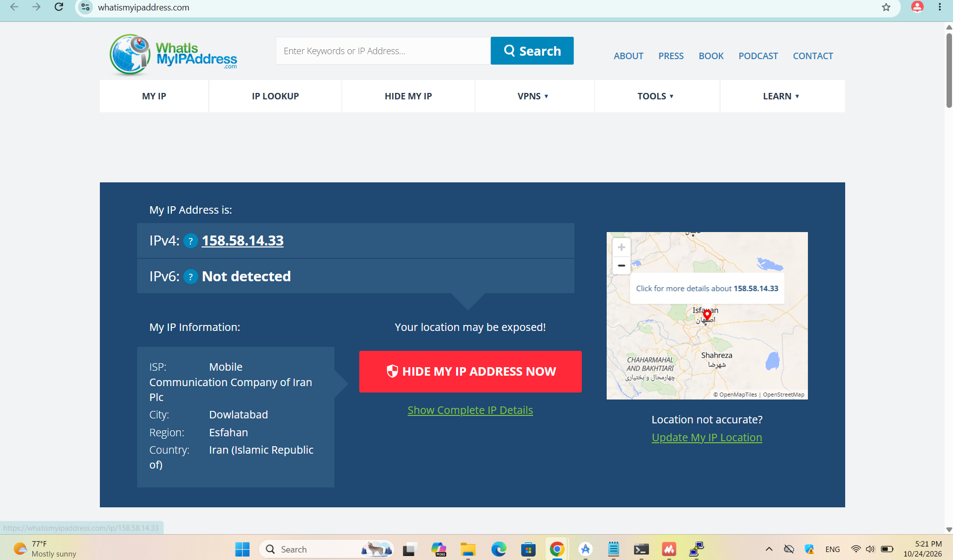Viewport: 953px width, 560px height.
Task: Bookmark this page with the star icon
Action: [x=886, y=7]
